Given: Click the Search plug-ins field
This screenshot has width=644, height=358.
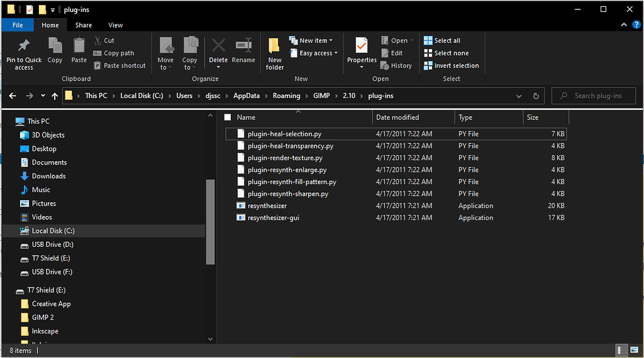Looking at the screenshot, I should tap(594, 95).
